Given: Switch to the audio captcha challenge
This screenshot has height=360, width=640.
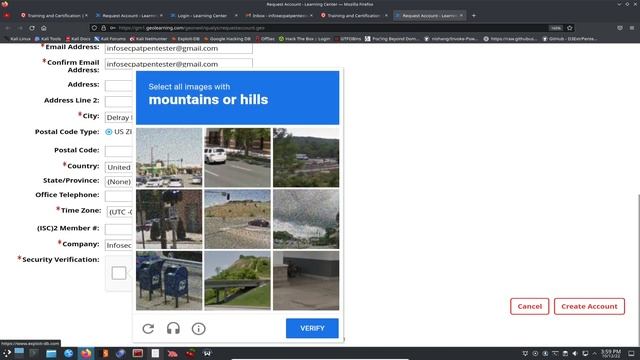Looking at the screenshot, I should coord(173,329).
